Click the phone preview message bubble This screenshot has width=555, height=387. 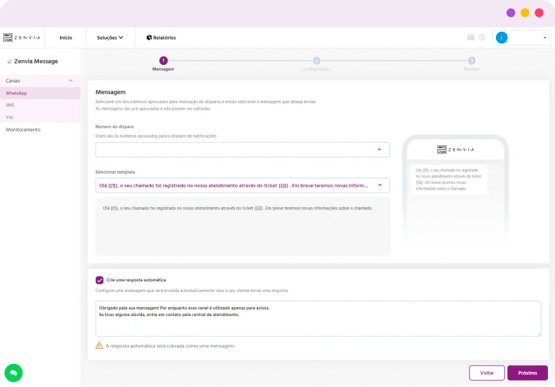pos(448,179)
